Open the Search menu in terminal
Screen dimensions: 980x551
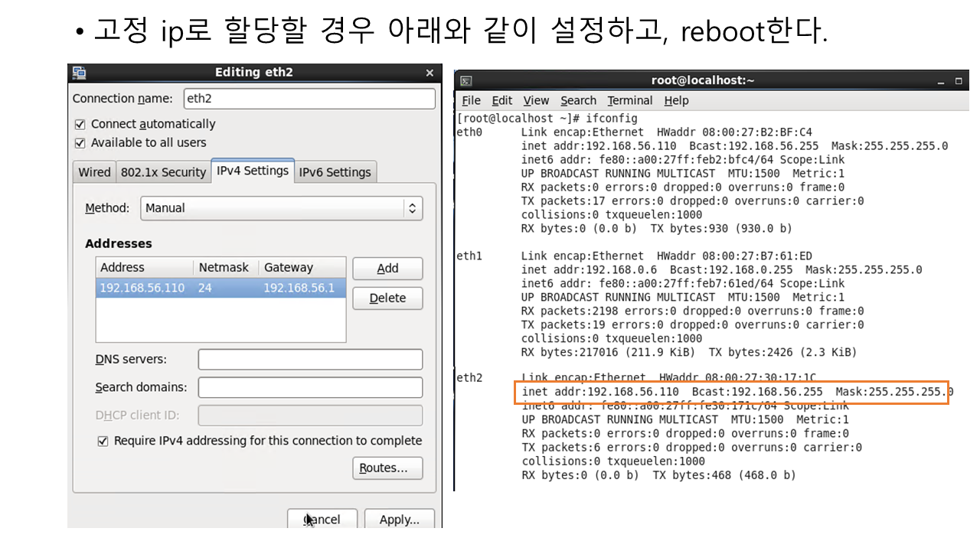pyautogui.click(x=578, y=101)
